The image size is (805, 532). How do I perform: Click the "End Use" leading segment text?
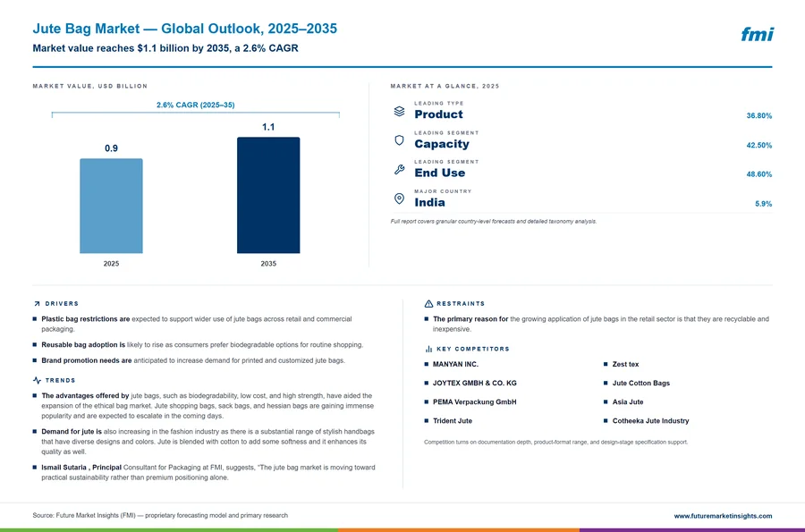pyautogui.click(x=440, y=173)
